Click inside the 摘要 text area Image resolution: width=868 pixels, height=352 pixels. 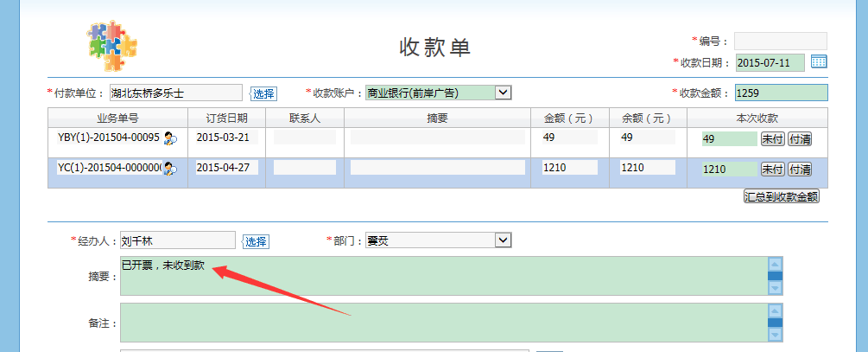coord(440,277)
